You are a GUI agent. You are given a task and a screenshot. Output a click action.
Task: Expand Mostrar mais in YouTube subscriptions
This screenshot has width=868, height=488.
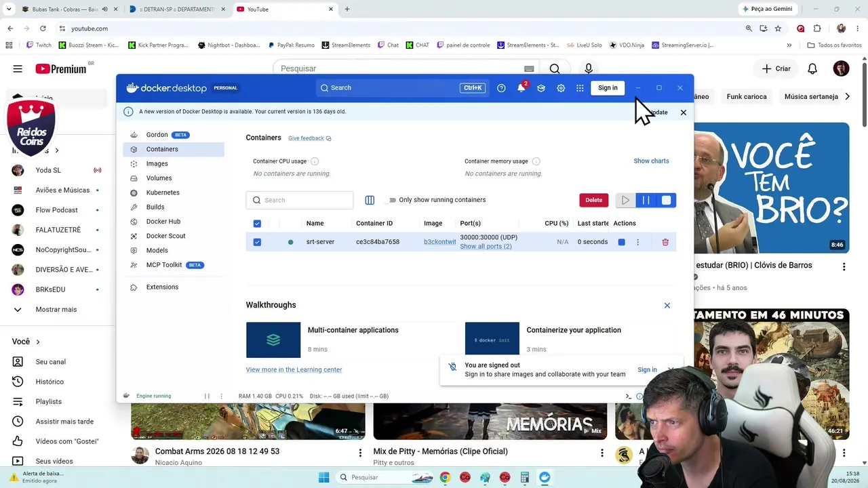pyautogui.click(x=57, y=309)
